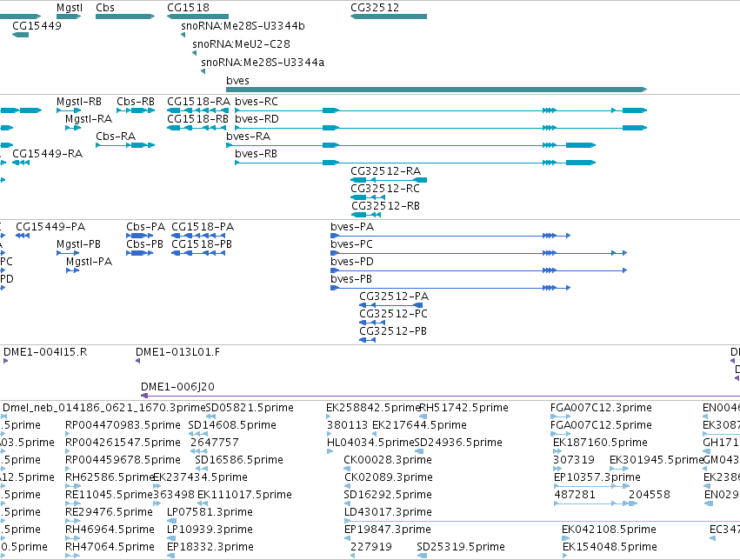Click EST EK187160.5prime
740x560 pixels.
(x=557, y=451)
